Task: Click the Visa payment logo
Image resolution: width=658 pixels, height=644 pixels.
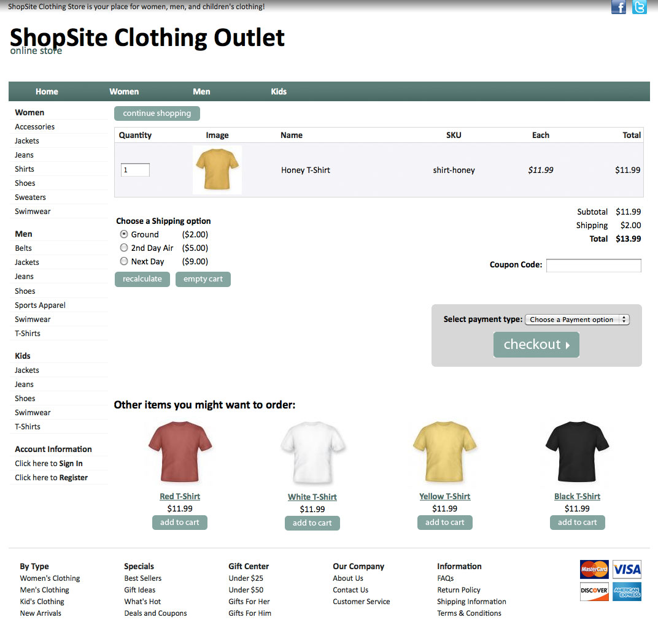Action: point(627,569)
